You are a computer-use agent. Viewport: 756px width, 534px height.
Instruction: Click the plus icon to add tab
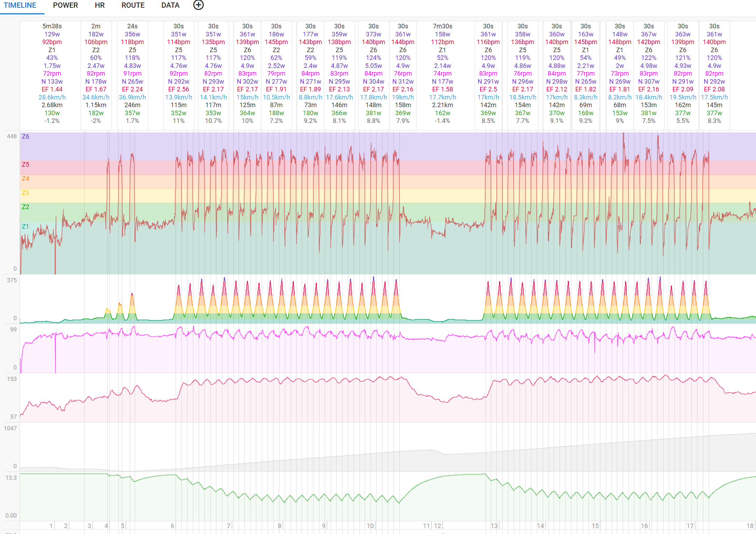[198, 5]
